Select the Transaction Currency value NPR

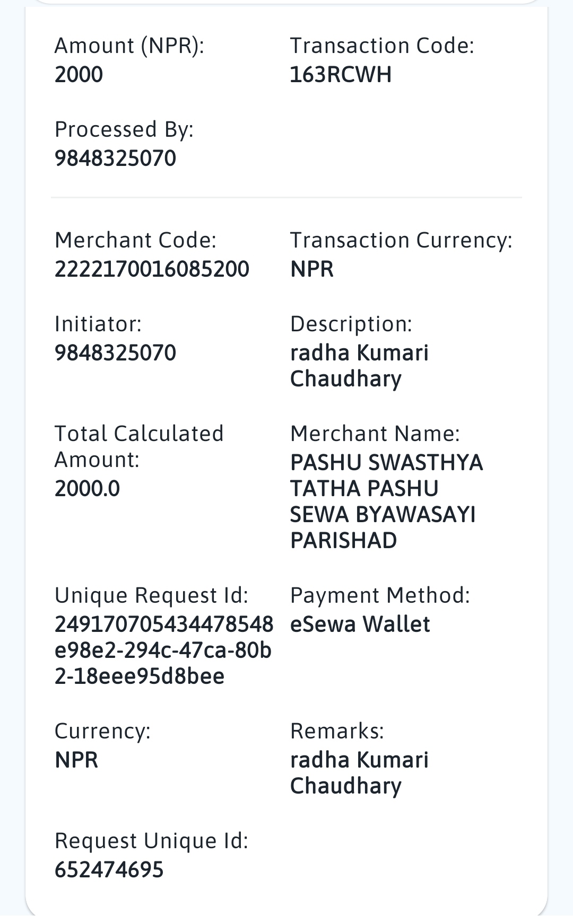point(312,268)
